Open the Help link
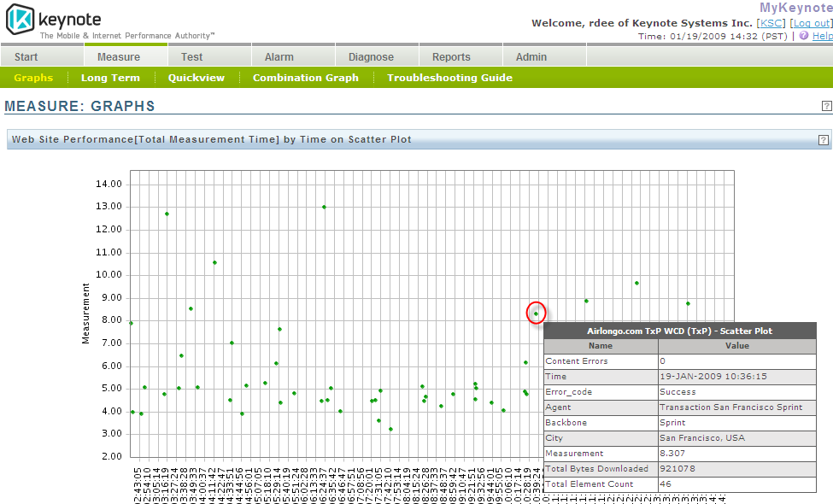This screenshot has width=833, height=504. (x=823, y=36)
